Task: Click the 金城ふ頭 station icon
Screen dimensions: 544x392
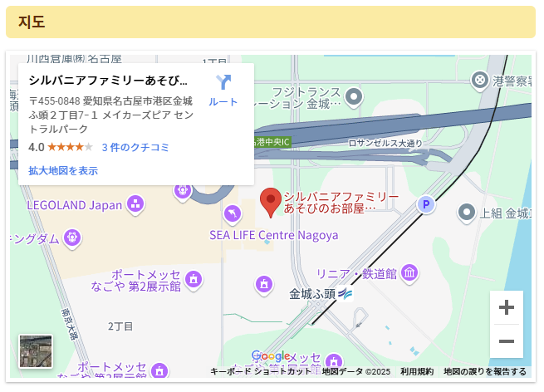Action: [346, 294]
